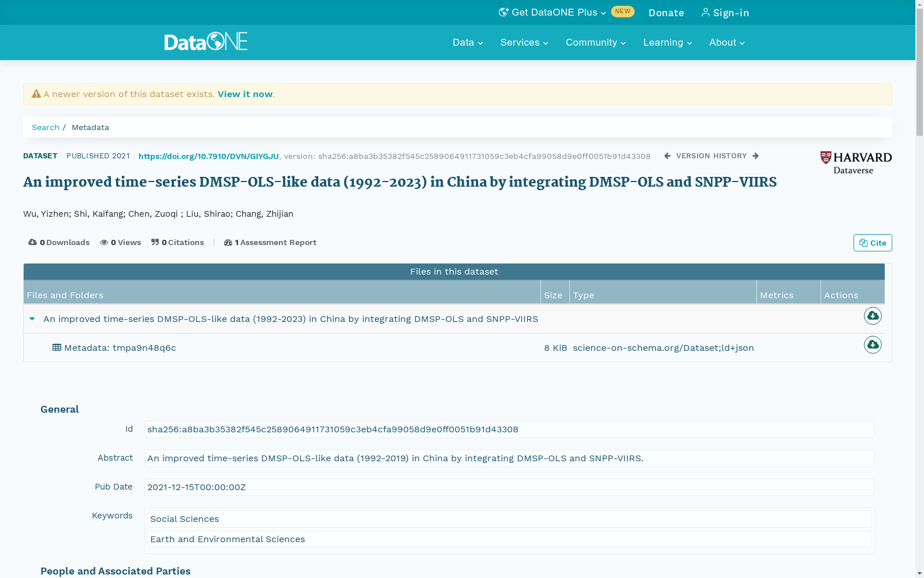
Task: Click the Pub Date value 2021-12-15T00:00:00Z
Action: (509, 487)
